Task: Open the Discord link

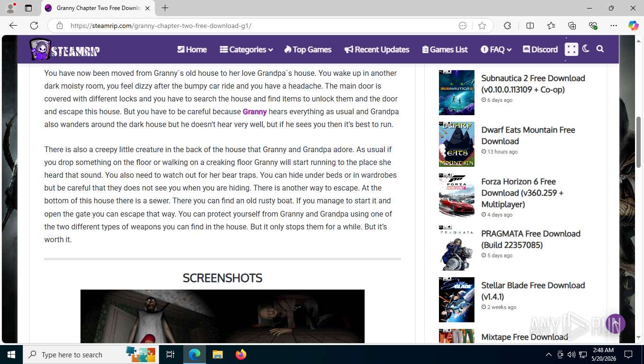Action: (x=540, y=49)
